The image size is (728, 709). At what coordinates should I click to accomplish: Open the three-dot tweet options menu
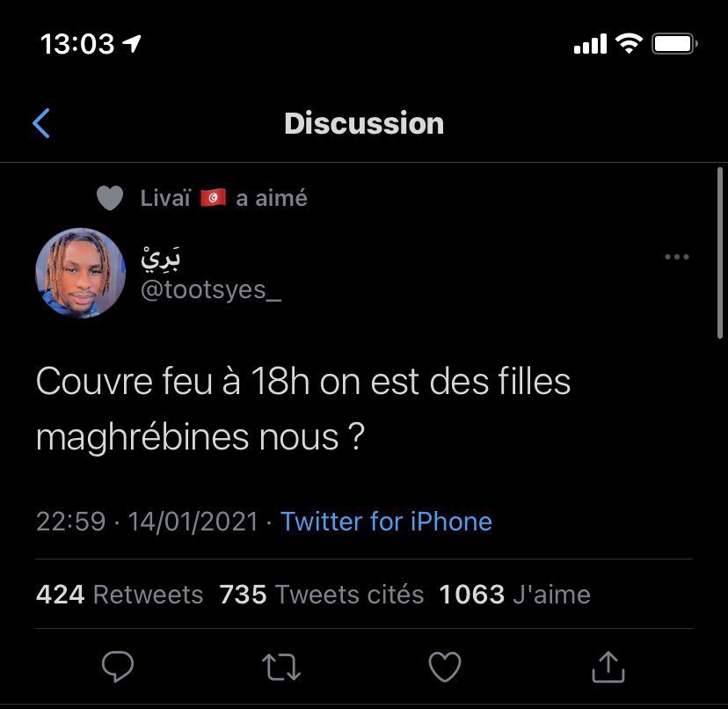[676, 257]
